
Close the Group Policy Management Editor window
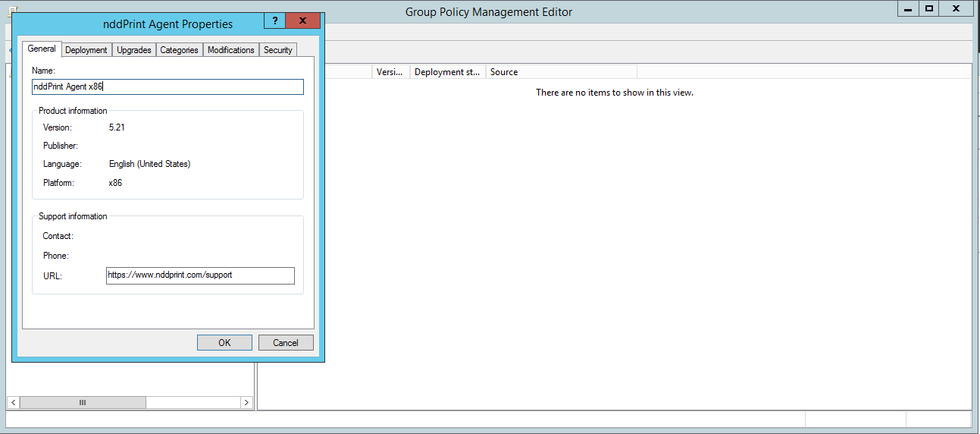pos(958,8)
